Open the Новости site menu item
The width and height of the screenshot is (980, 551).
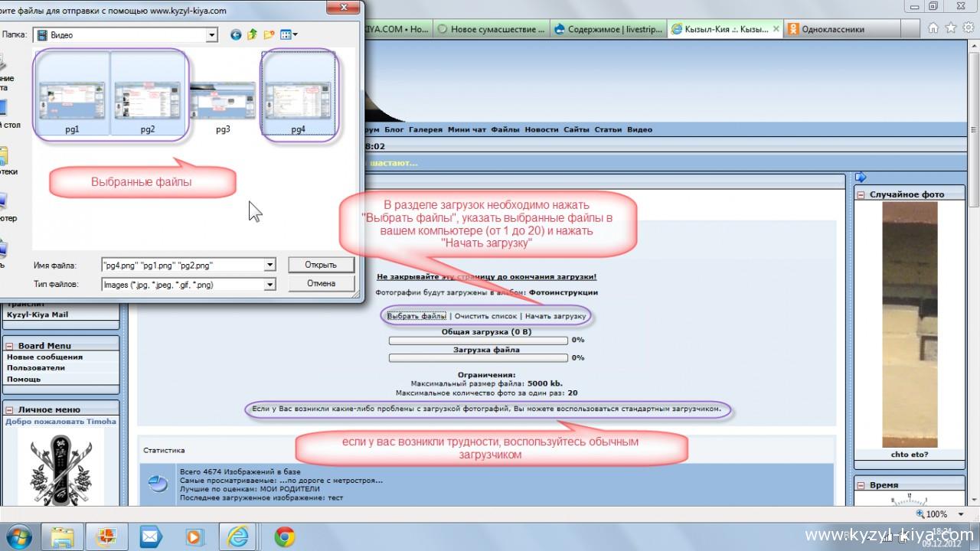(542, 129)
